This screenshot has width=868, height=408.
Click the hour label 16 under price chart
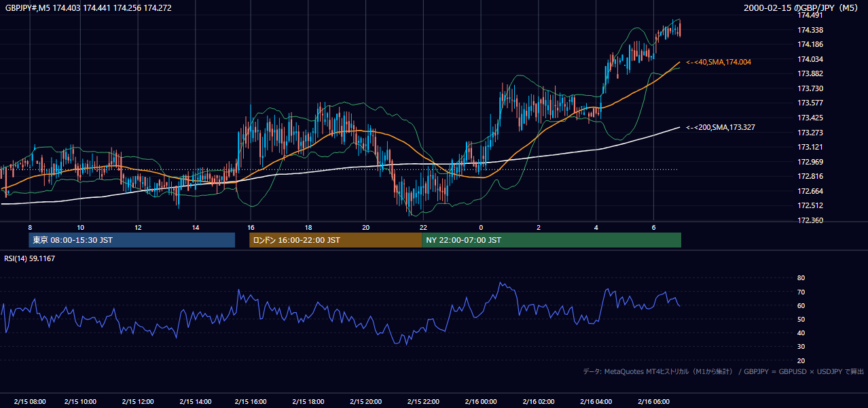pos(251,227)
